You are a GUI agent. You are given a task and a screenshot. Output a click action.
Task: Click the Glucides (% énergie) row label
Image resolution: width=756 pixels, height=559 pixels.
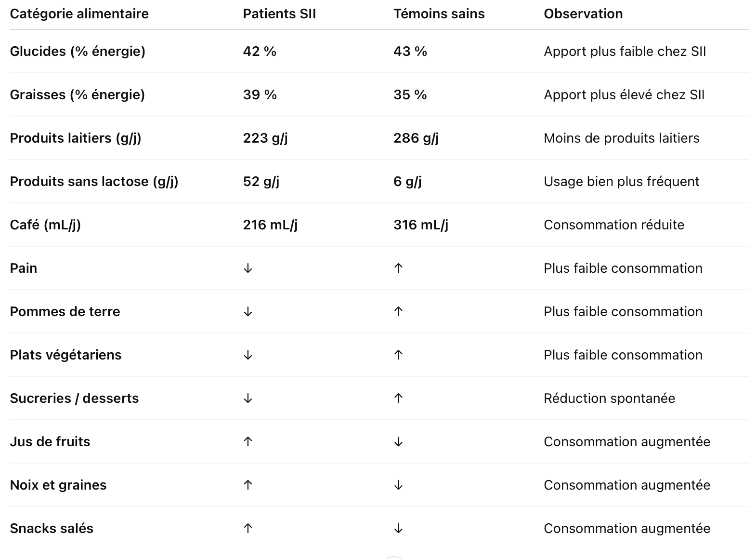point(78,52)
